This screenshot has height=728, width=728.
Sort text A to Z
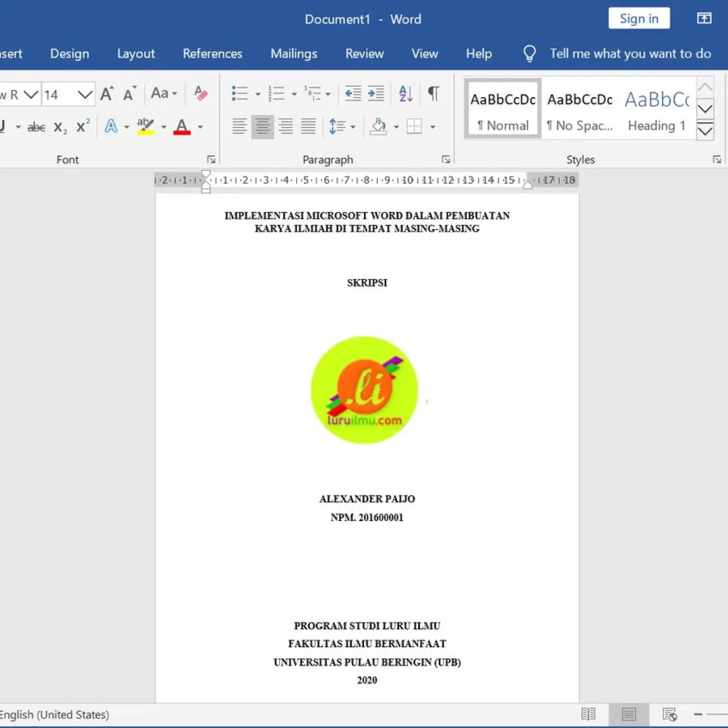click(406, 93)
